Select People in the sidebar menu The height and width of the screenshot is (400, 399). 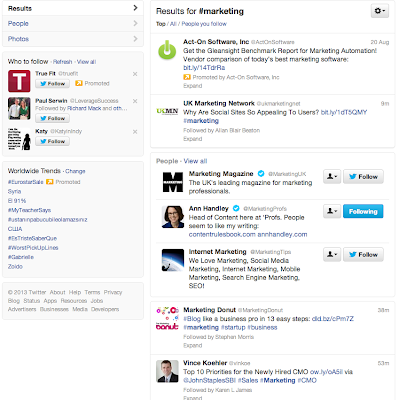click(x=73, y=23)
